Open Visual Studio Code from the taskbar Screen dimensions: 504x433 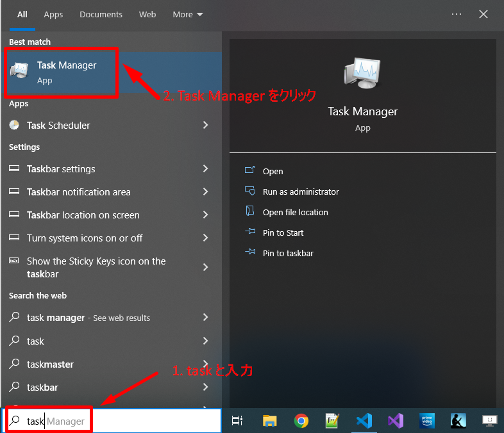pos(364,420)
